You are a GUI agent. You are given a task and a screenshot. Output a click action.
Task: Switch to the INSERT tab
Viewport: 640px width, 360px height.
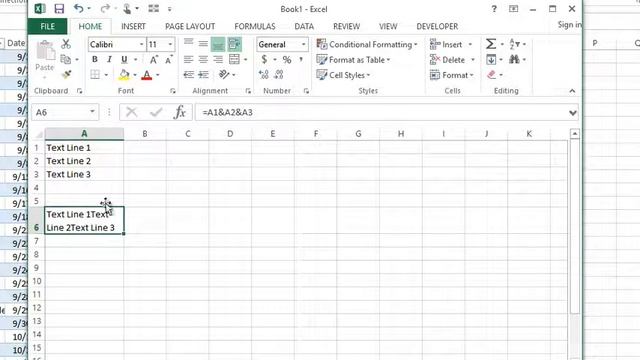click(133, 26)
